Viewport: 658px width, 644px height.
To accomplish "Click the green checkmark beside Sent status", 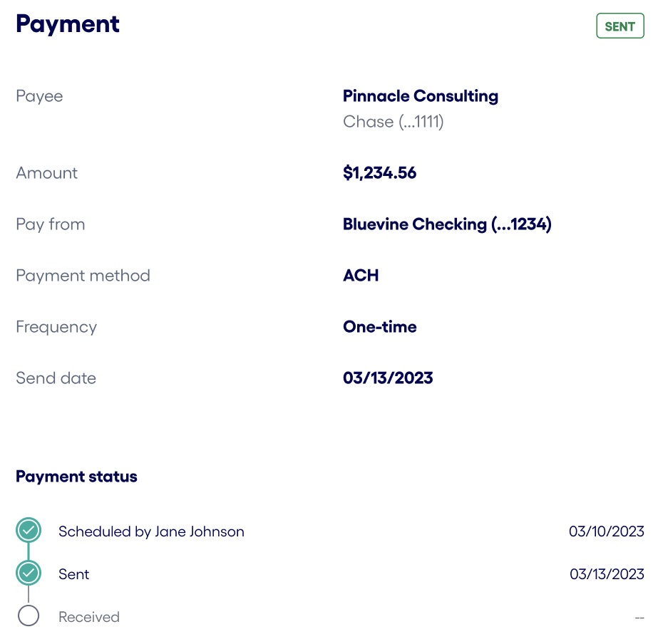I will click(x=29, y=573).
